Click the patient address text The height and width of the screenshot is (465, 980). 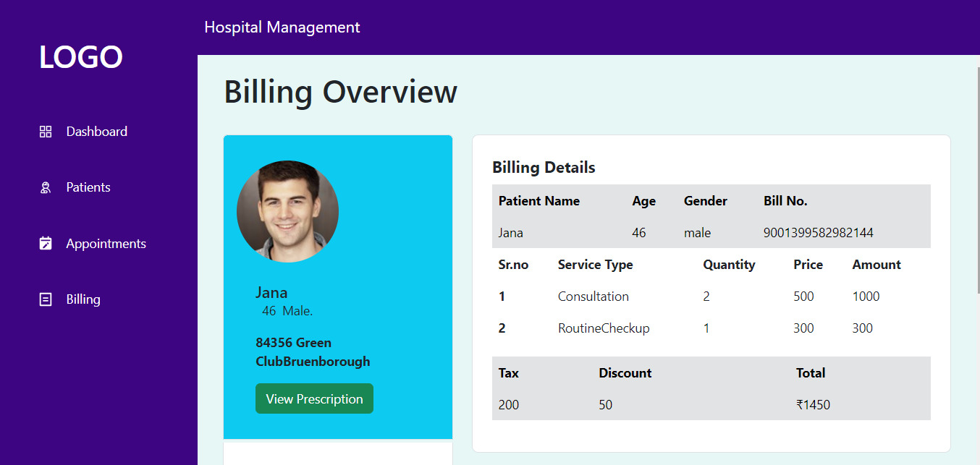(313, 352)
